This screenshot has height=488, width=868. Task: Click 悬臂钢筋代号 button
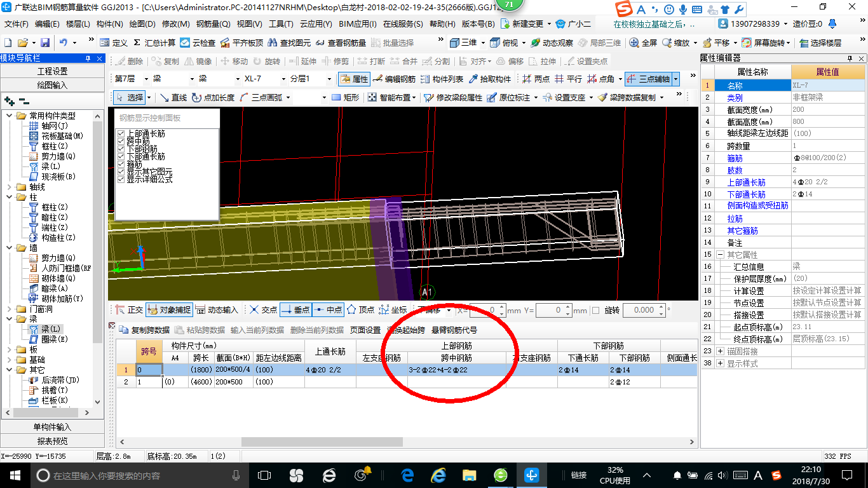pyautogui.click(x=454, y=330)
